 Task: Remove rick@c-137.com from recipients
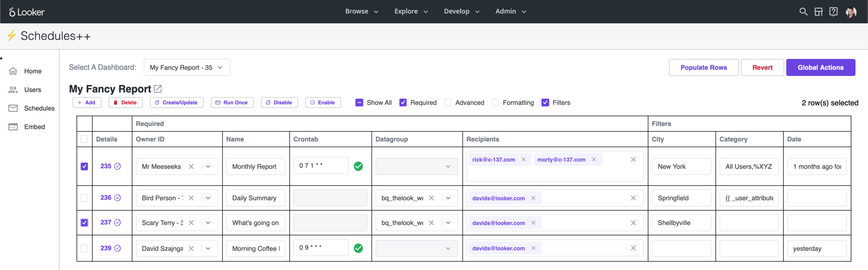(523, 160)
